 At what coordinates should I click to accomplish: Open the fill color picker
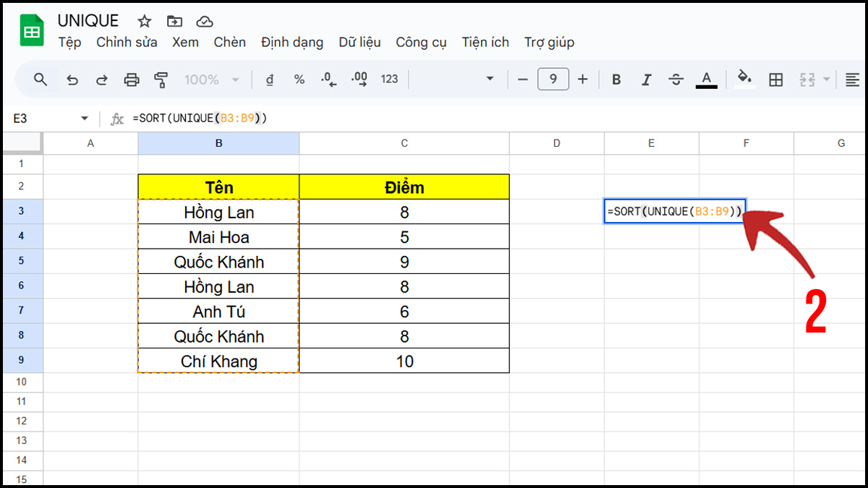746,79
